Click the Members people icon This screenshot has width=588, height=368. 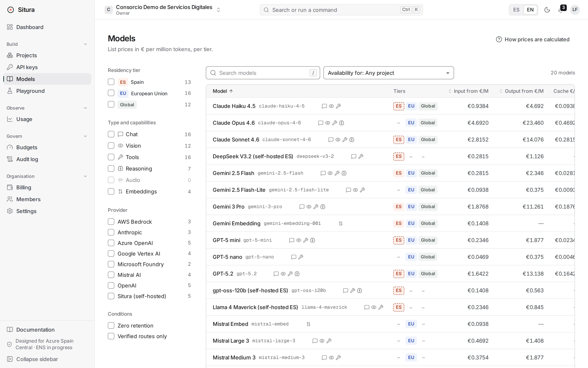tap(10, 199)
